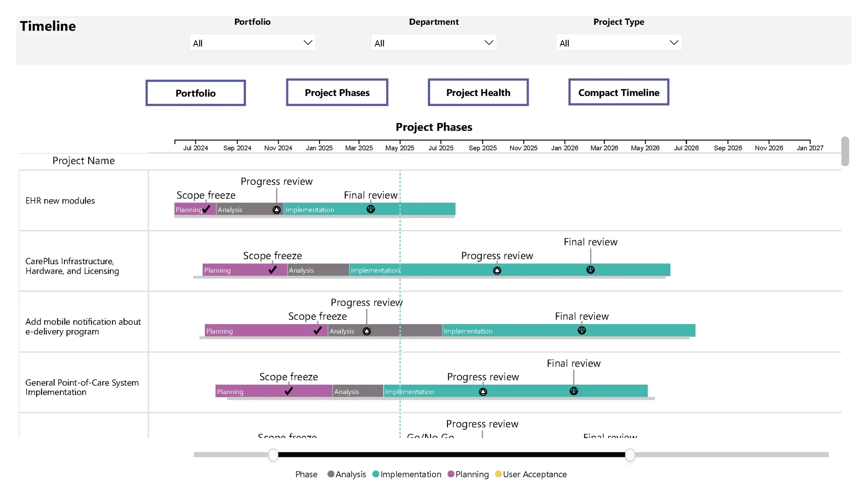
Task: Click the left handle of the timeline range slider
Action: [x=273, y=455]
